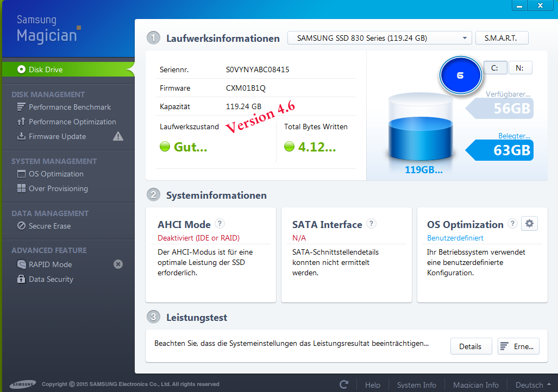Open the Magician Info link
Image resolution: width=558 pixels, height=392 pixels.
(x=475, y=384)
